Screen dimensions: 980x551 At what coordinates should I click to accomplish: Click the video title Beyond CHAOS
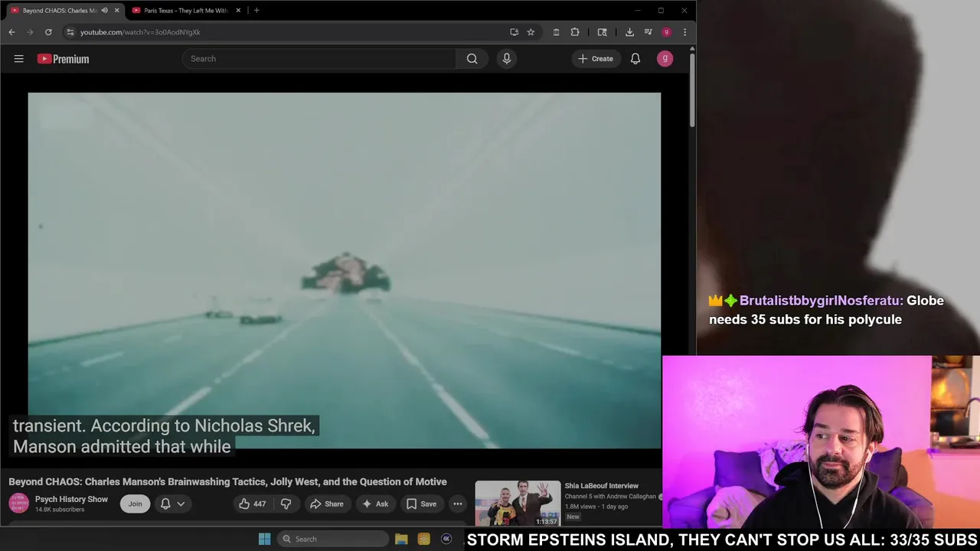coord(227,481)
